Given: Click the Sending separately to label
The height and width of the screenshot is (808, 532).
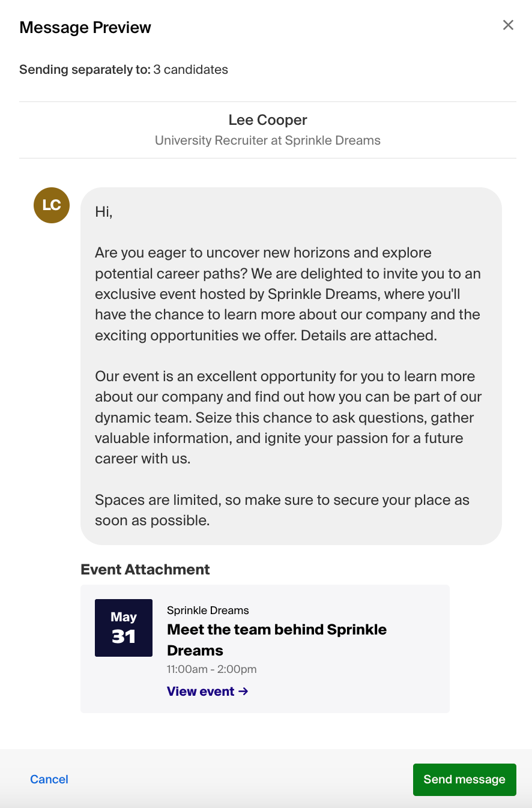Looking at the screenshot, I should tap(85, 70).
